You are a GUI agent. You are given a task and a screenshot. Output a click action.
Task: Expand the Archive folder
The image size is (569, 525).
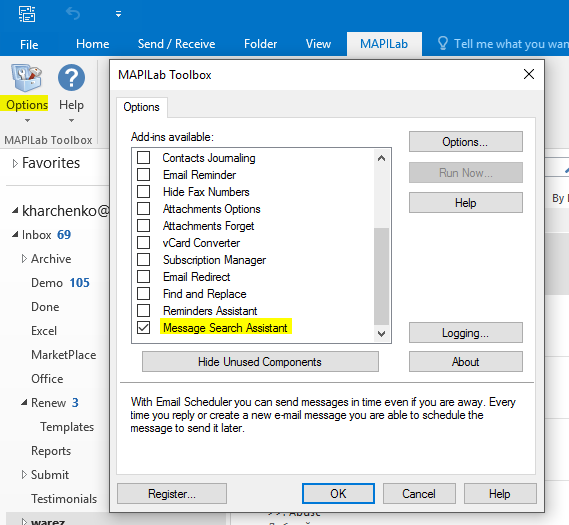[24, 259]
